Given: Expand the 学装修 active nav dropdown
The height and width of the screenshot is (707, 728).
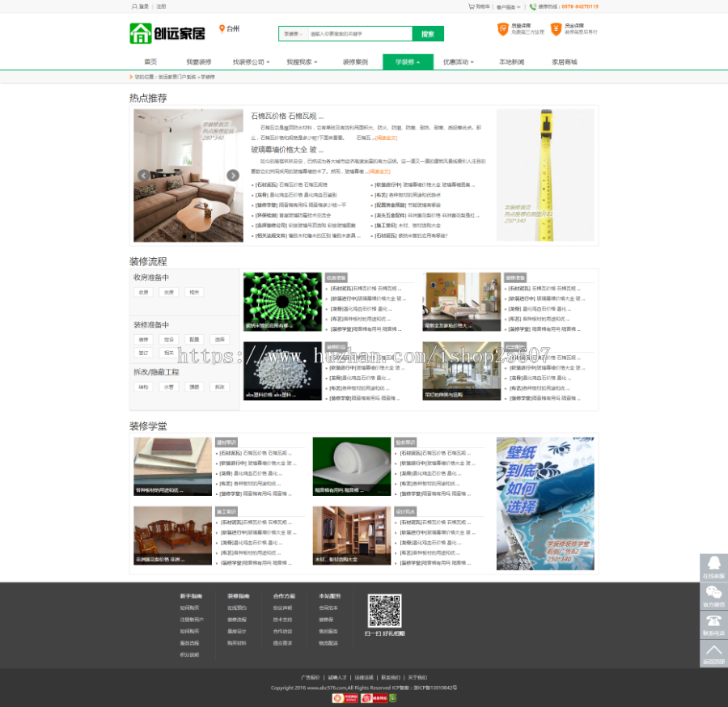Looking at the screenshot, I should click(408, 61).
